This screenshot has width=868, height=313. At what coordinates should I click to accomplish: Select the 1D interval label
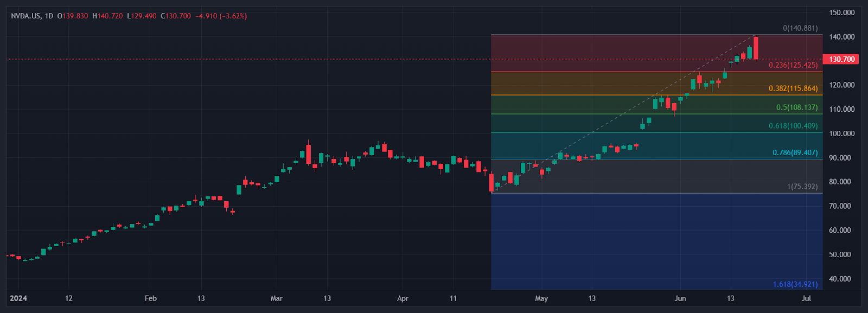tap(49, 16)
